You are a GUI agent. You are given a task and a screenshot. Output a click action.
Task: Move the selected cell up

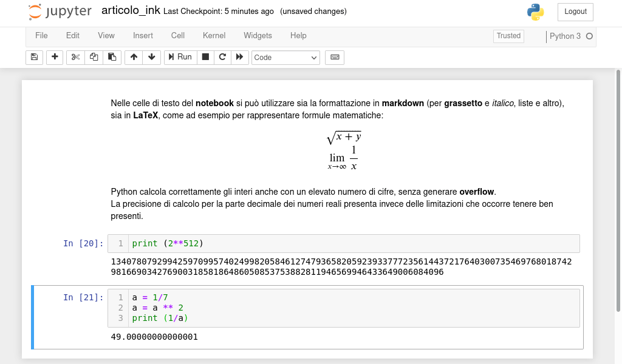pos(134,57)
